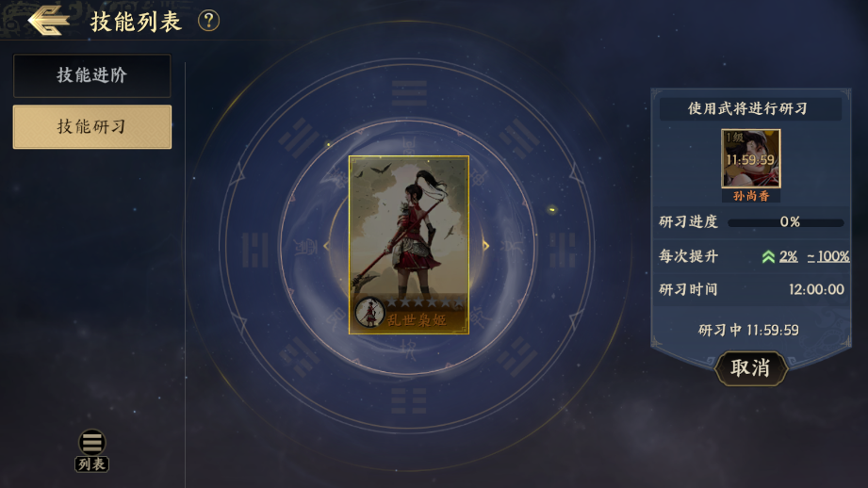868x488 pixels.
Task: Open the 乱世枭姬 skill card
Action: coord(408,245)
